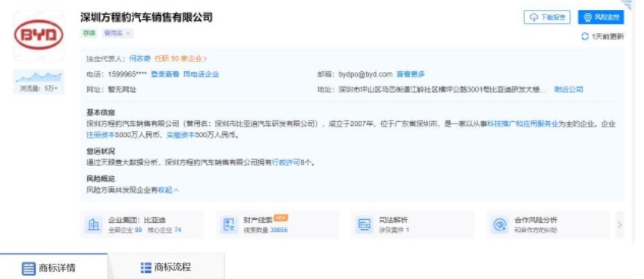Screen dimensions: 644x279
Task: Click 查看更多 beside the email
Action: tap(411, 74)
